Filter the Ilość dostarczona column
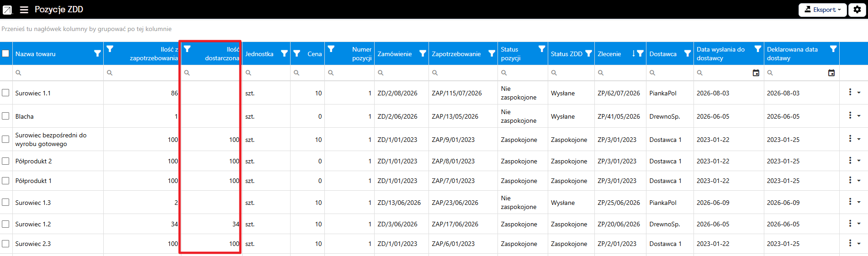This screenshot has height=256, width=868. (187, 49)
